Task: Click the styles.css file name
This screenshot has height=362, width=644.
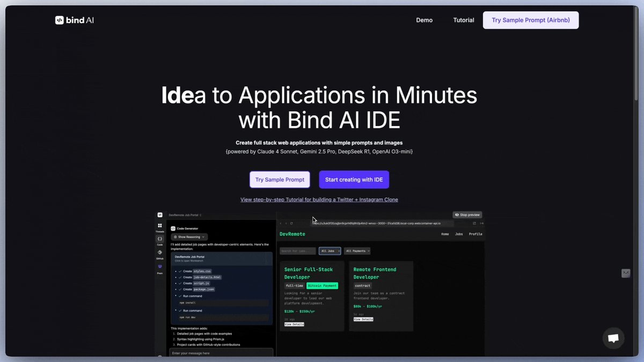Action: (x=202, y=271)
